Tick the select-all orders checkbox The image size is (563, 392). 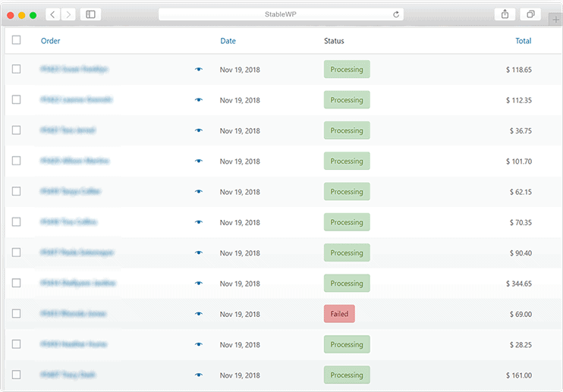pyautogui.click(x=16, y=40)
